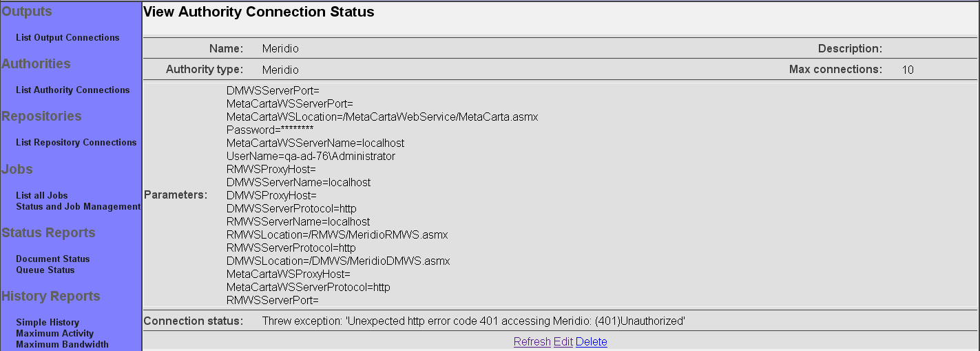Click the Jobs sidebar heading
980x351 pixels.
pyautogui.click(x=17, y=170)
